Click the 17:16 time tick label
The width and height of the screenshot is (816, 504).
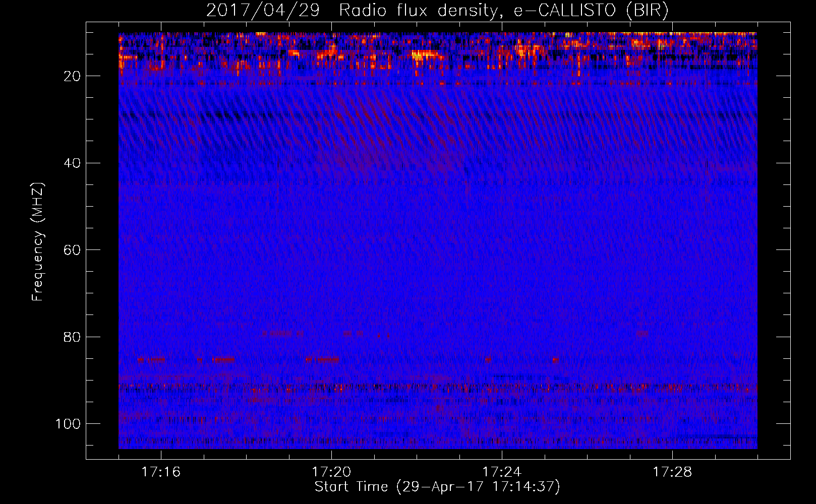coord(161,472)
